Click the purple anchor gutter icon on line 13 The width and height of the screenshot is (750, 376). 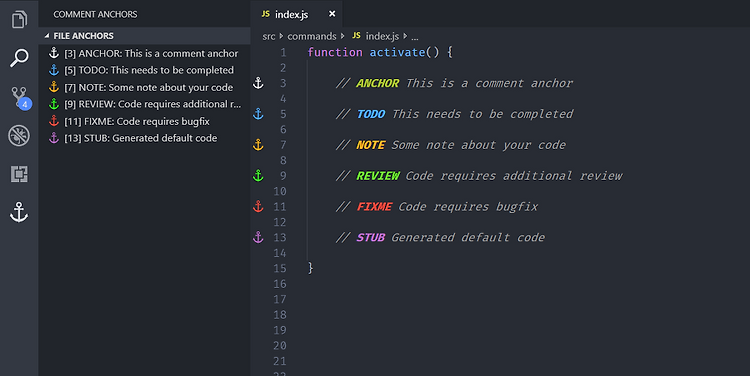pos(258,237)
